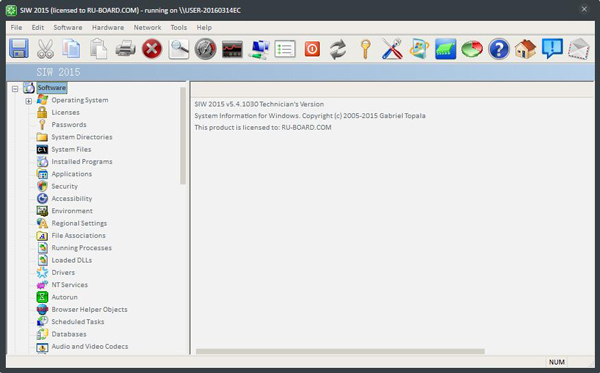Select Audio and Video Codecs item
Screen dimensions: 600x373
pos(90,346)
